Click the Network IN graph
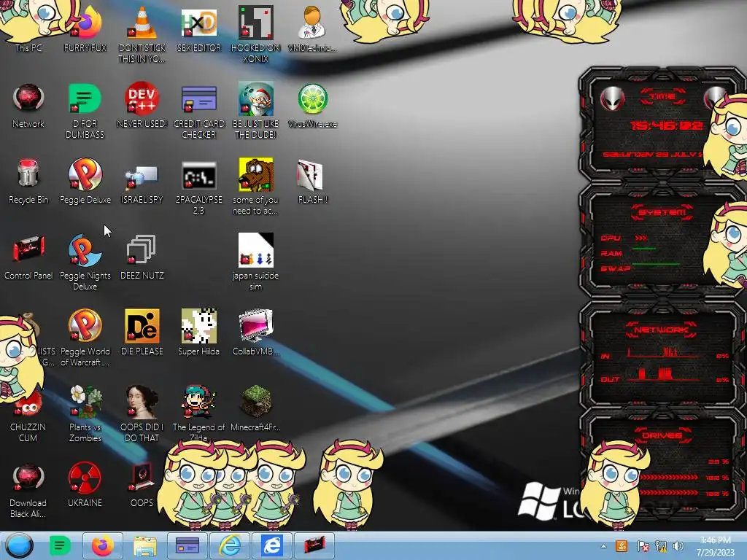The image size is (747, 560). point(664,353)
